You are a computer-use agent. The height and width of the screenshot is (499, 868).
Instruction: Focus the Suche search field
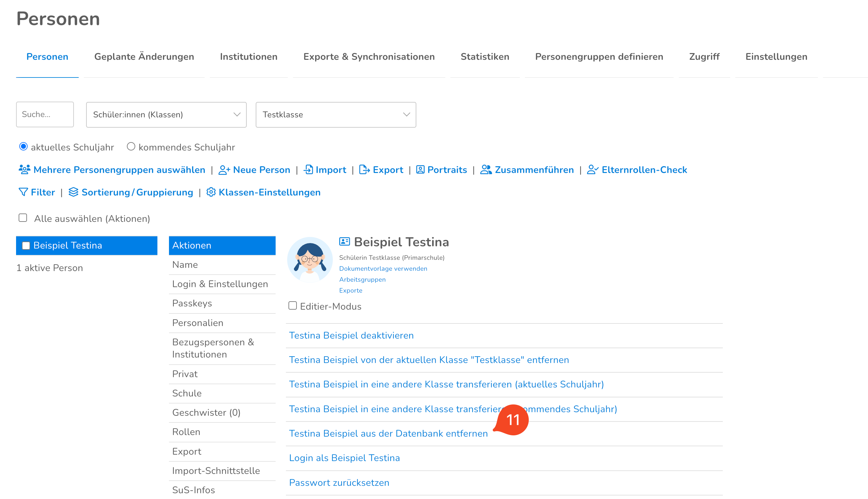45,114
